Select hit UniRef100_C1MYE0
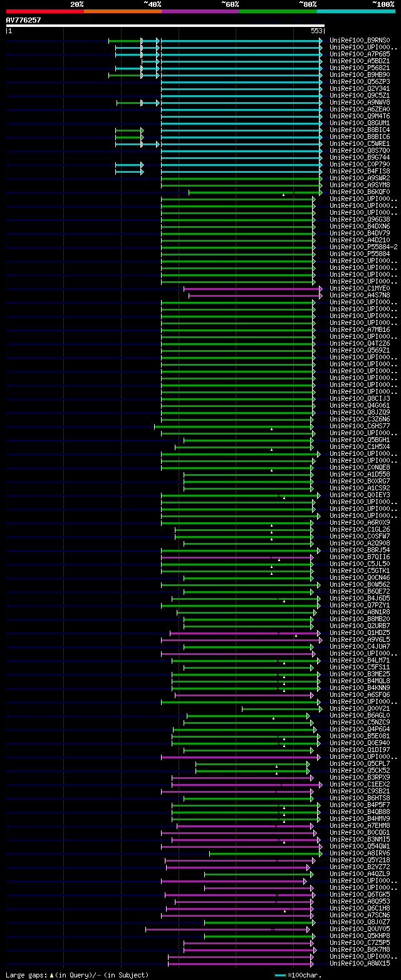The image size is (401, 980). pyautogui.click(x=360, y=289)
